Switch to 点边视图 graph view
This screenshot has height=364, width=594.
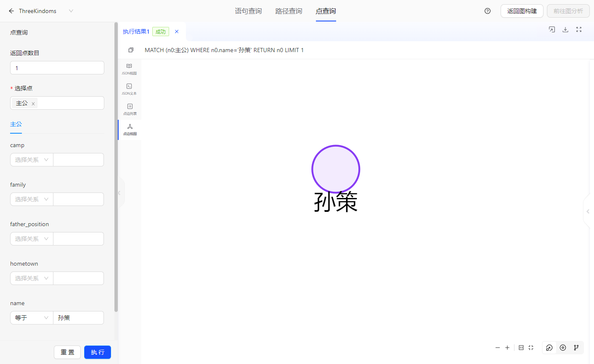click(x=130, y=129)
